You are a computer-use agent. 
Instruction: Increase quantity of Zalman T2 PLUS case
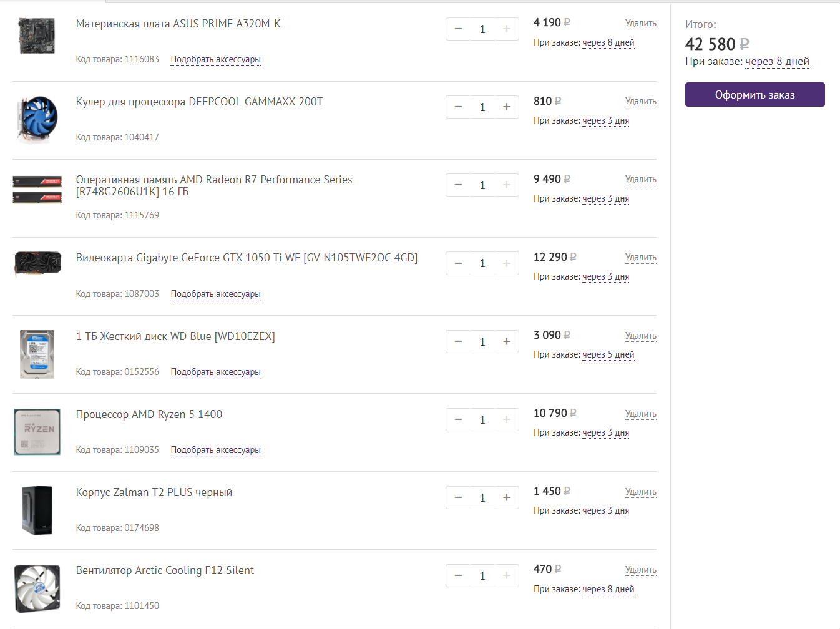(x=507, y=498)
